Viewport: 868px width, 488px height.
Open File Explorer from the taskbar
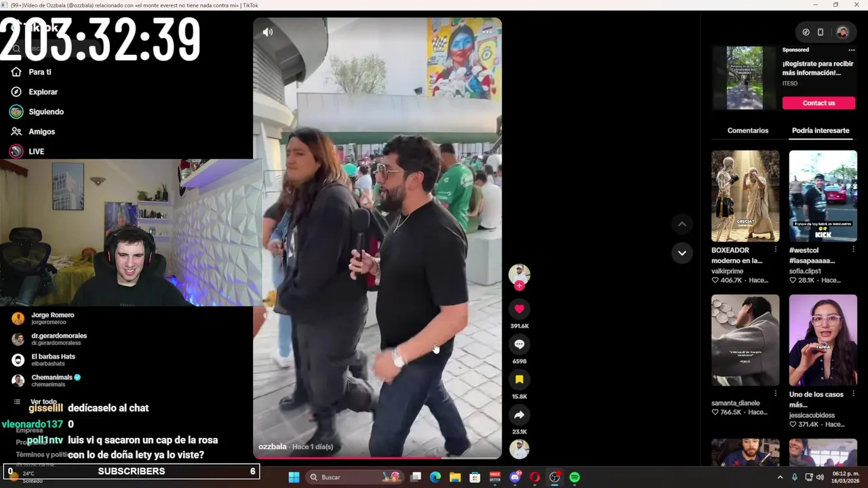coord(455,477)
